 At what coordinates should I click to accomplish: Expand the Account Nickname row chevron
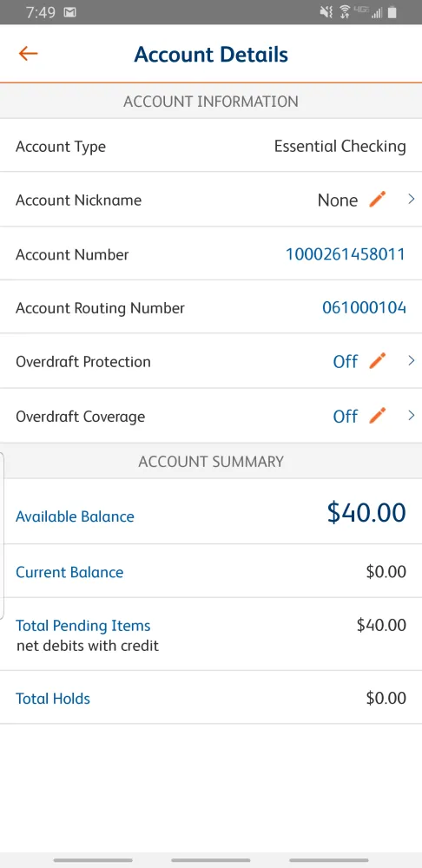tap(411, 200)
